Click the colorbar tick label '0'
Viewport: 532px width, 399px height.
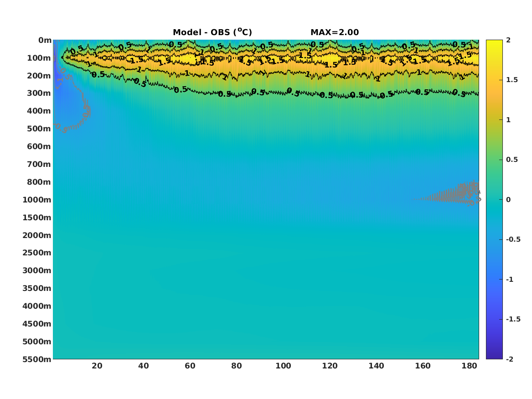pos(508,200)
